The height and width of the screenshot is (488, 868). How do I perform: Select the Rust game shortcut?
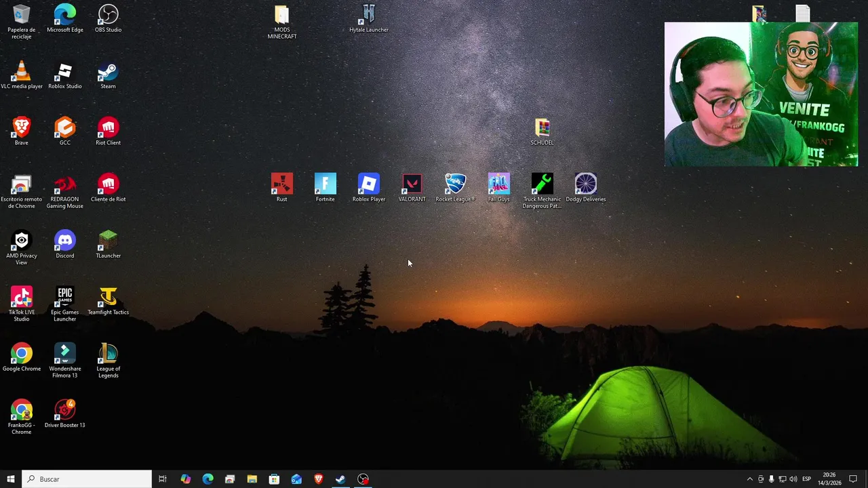(x=282, y=188)
